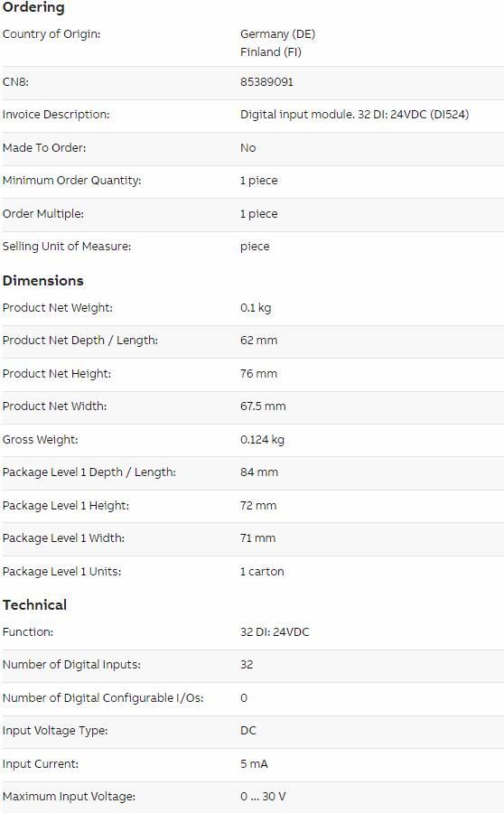504x813 pixels.
Task: Click the Maximum Input Voltage value
Action: [263, 797]
